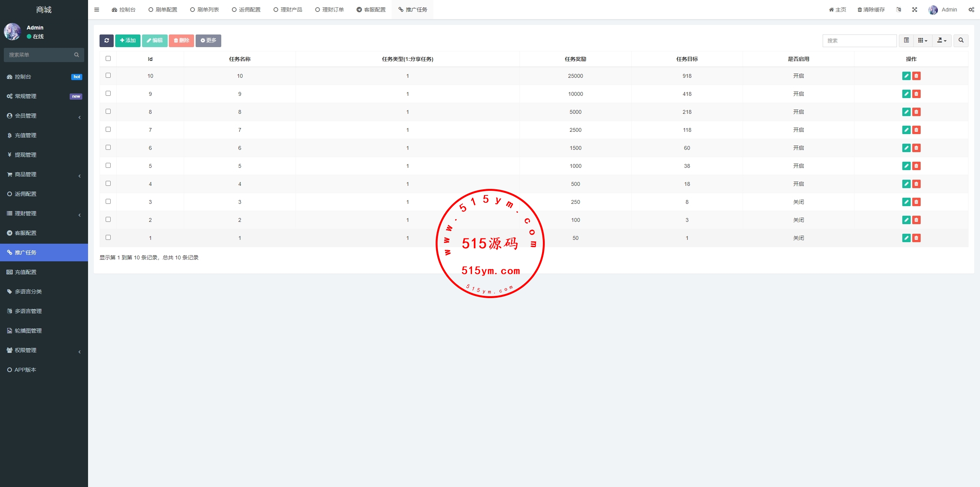
Task: Click the table 搜索 input field
Action: [x=859, y=41]
